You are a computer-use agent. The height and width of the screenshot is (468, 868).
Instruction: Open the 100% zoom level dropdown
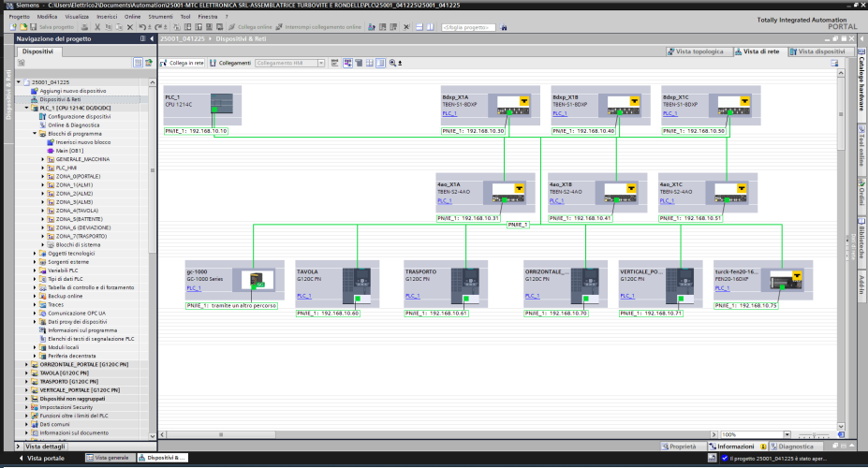[x=787, y=435]
